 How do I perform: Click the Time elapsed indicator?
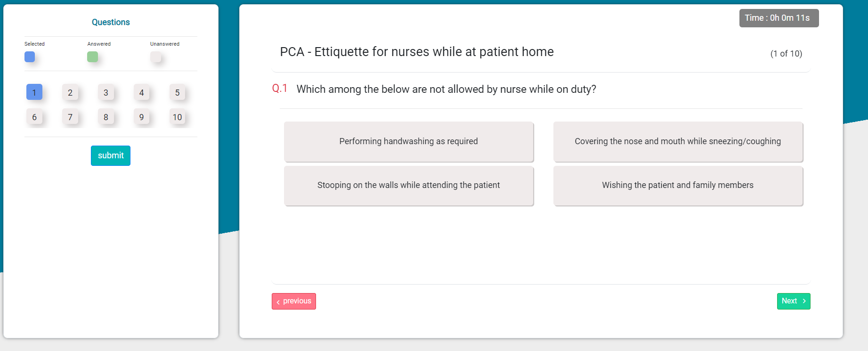tap(779, 18)
